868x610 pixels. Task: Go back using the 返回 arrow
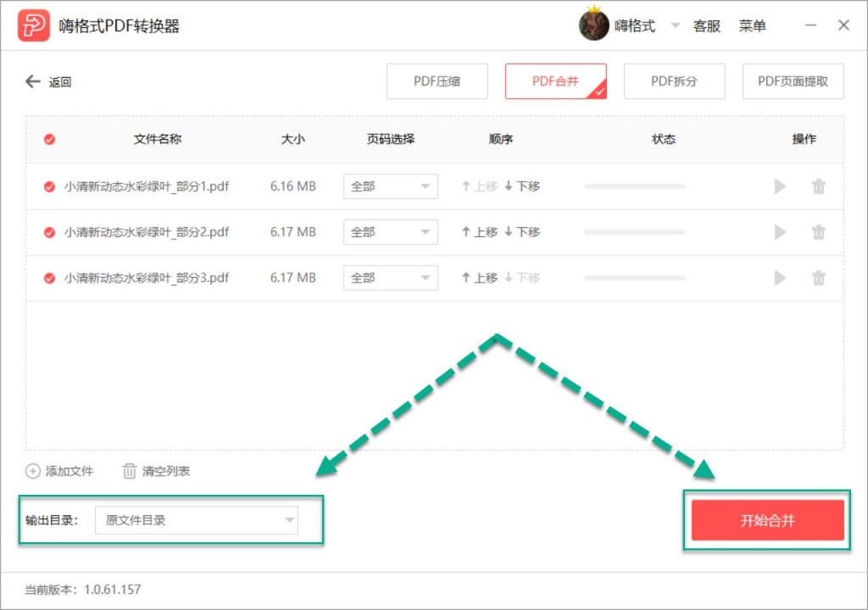tap(48, 82)
